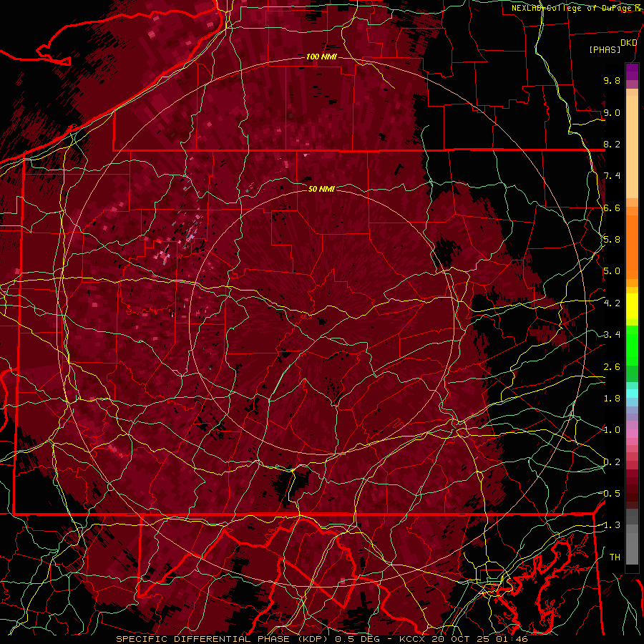
Task: Click the 6.6 legend value
Action: [612, 208]
